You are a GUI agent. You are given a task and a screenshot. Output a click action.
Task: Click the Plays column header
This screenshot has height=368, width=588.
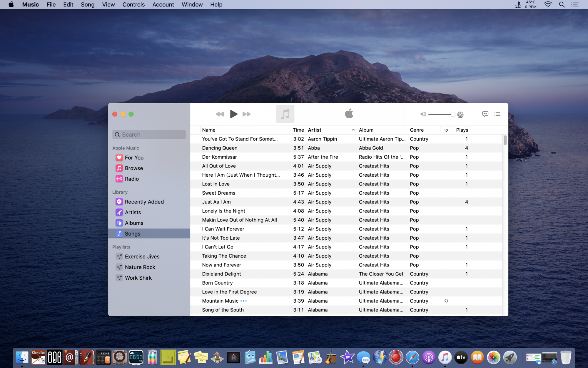click(462, 130)
